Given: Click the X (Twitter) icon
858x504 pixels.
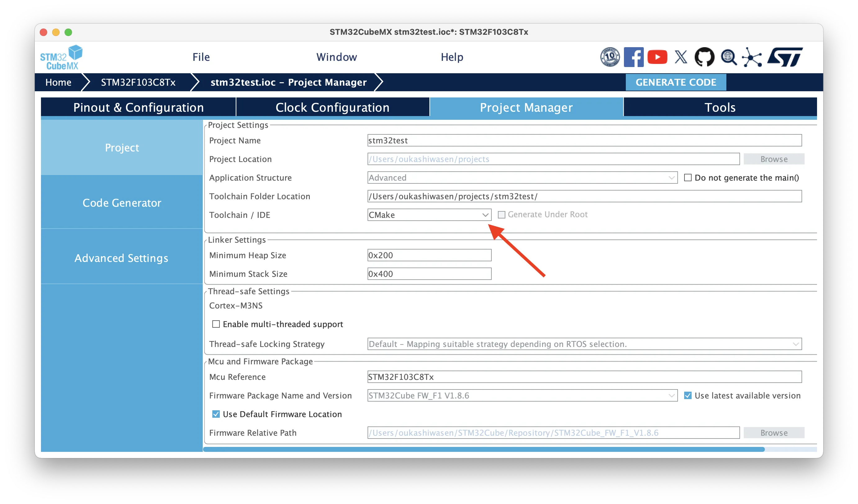Looking at the screenshot, I should point(681,57).
